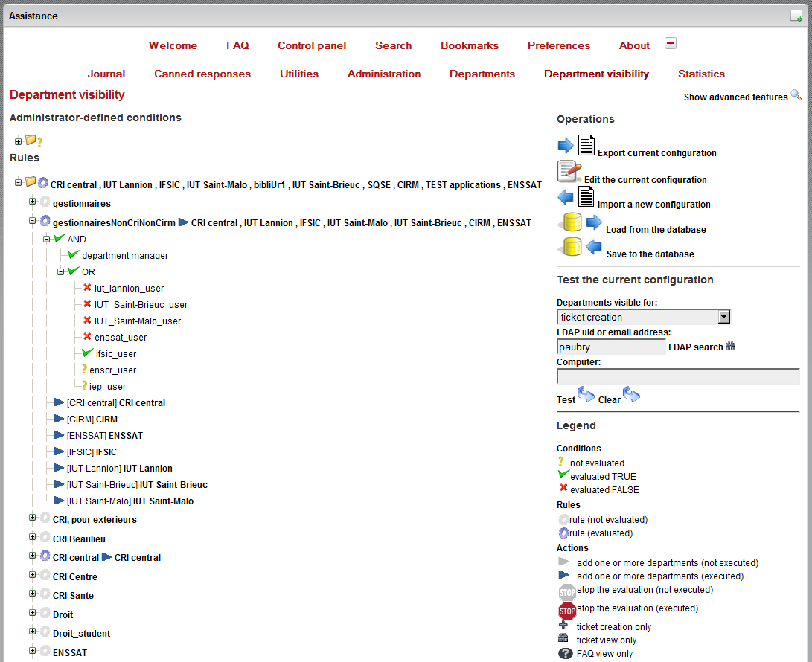The image size is (812, 662).
Task: Switch to the Statistics tab
Action: (701, 74)
